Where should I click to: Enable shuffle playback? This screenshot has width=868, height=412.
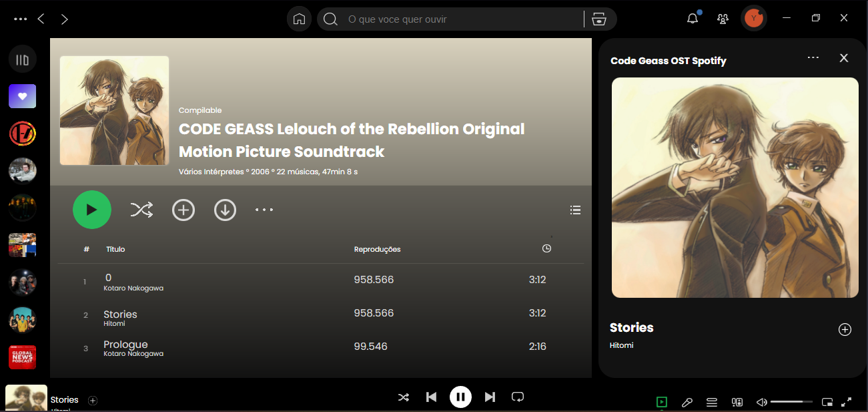[404, 397]
